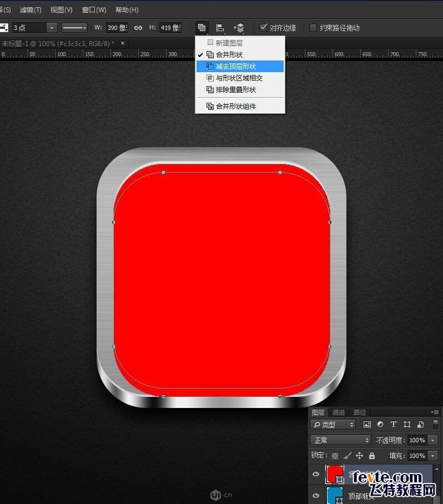Close the 未标题-1 document tab
Screen dimensions: 443x504
pos(123,43)
